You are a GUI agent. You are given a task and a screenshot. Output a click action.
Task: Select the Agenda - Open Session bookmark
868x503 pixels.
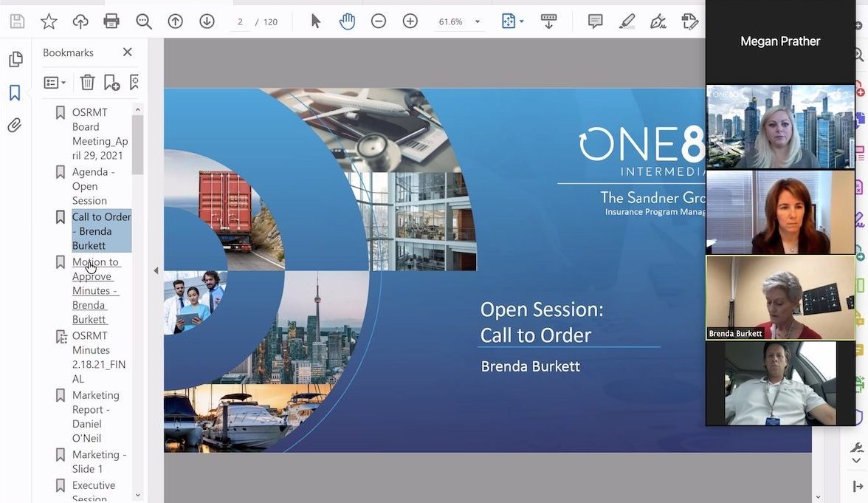click(x=93, y=186)
